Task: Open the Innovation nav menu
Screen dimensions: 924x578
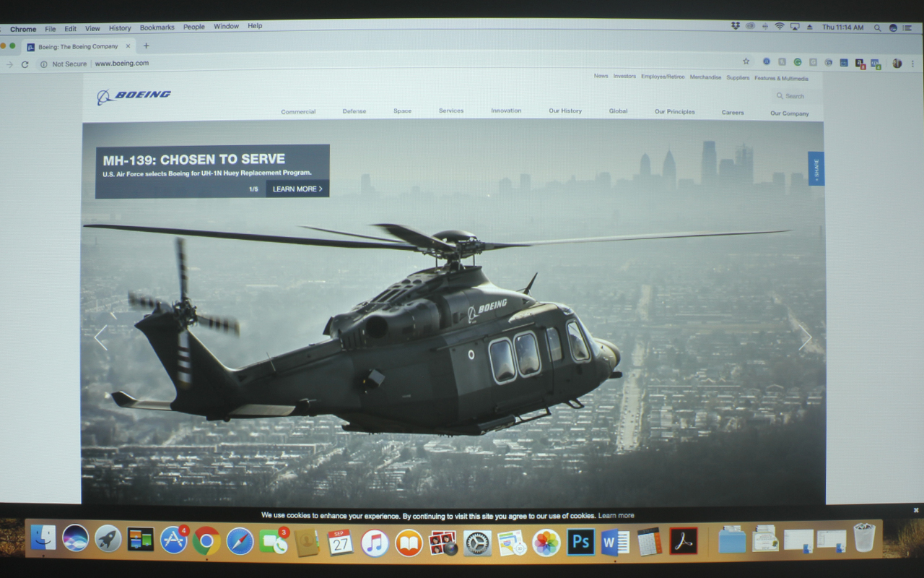Action: 506,111
